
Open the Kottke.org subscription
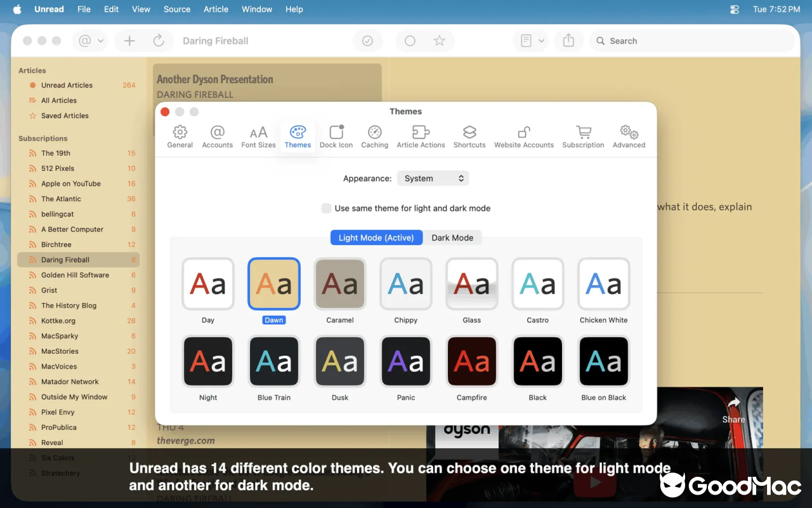(x=78, y=321)
